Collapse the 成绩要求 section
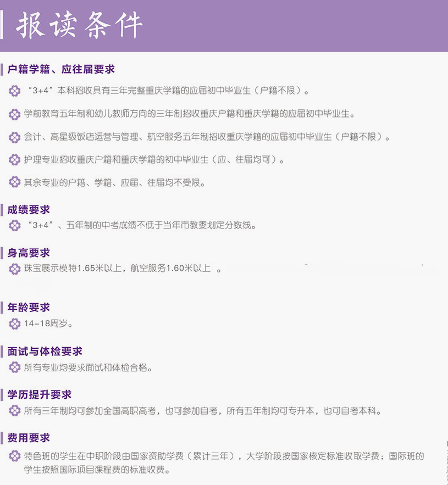This screenshot has height=485, width=448. point(29,209)
